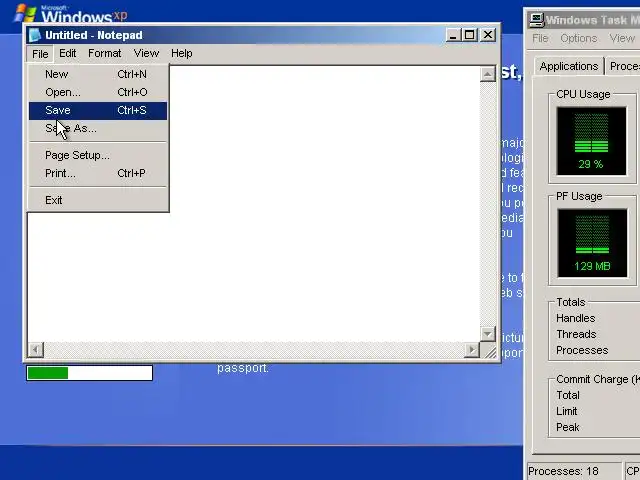Choose Exit from the File menu

98,200
